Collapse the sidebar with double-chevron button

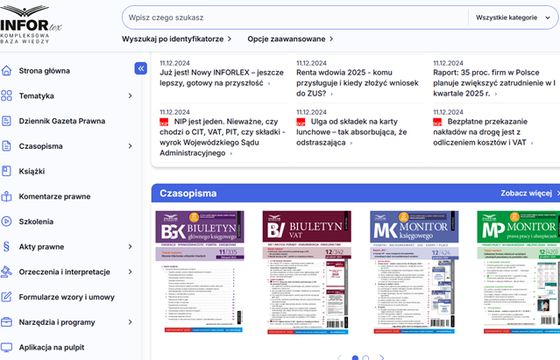pyautogui.click(x=141, y=68)
